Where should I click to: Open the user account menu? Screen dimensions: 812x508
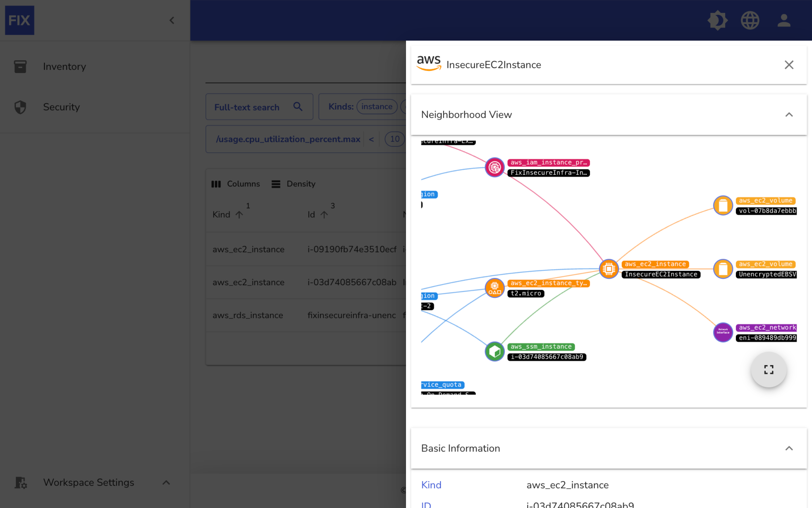[x=784, y=21]
